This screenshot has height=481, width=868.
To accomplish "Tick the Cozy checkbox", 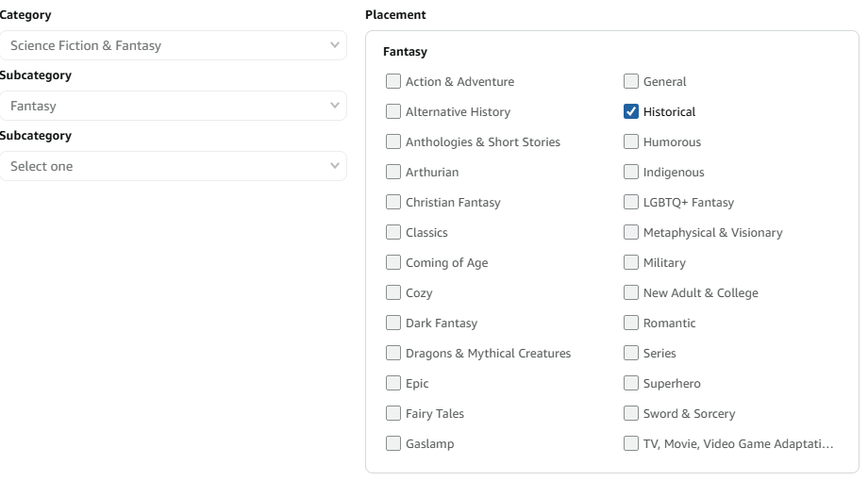I will tap(393, 292).
